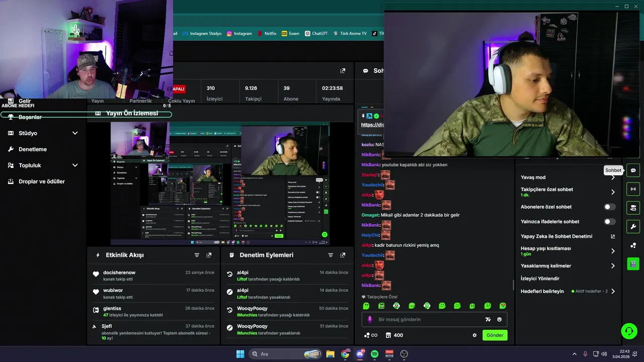The width and height of the screenshot is (644, 362).
Task: Click İzleyici Yönlendir option
Action: [540, 279]
